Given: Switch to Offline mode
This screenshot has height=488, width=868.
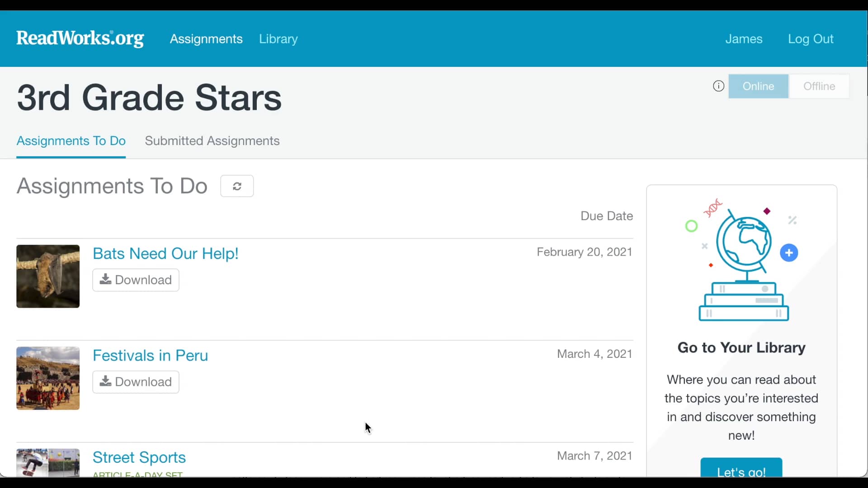Looking at the screenshot, I should [x=818, y=86].
